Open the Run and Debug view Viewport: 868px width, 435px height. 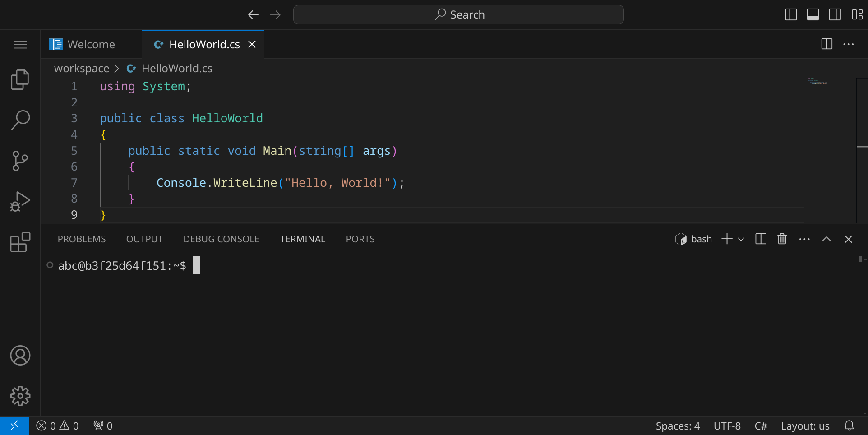[20, 201]
